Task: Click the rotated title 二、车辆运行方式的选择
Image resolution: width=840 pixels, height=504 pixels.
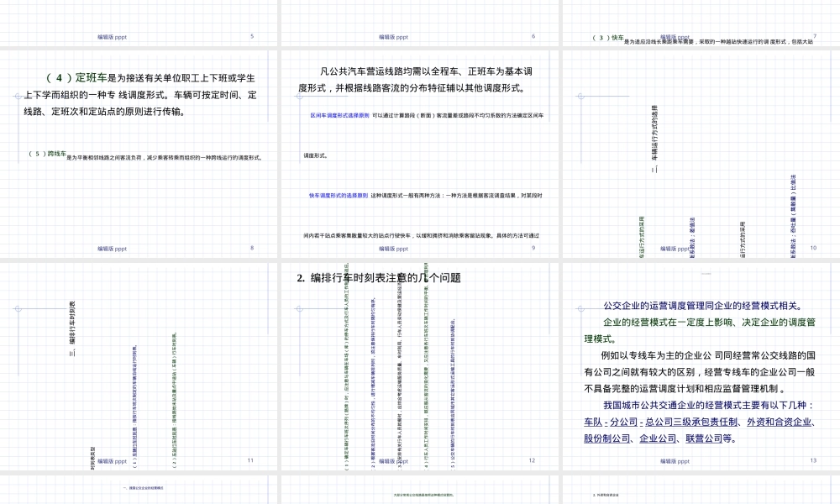Action: 654,139
